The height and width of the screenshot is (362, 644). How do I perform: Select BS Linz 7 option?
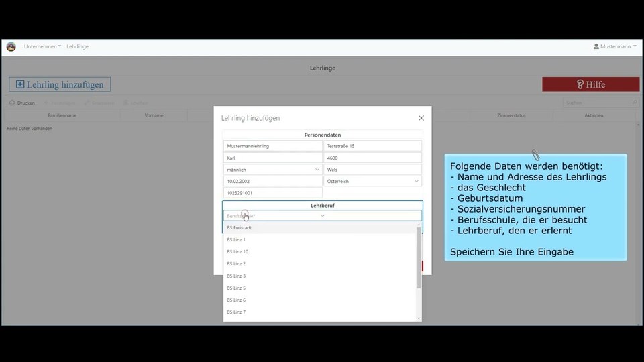point(319,312)
